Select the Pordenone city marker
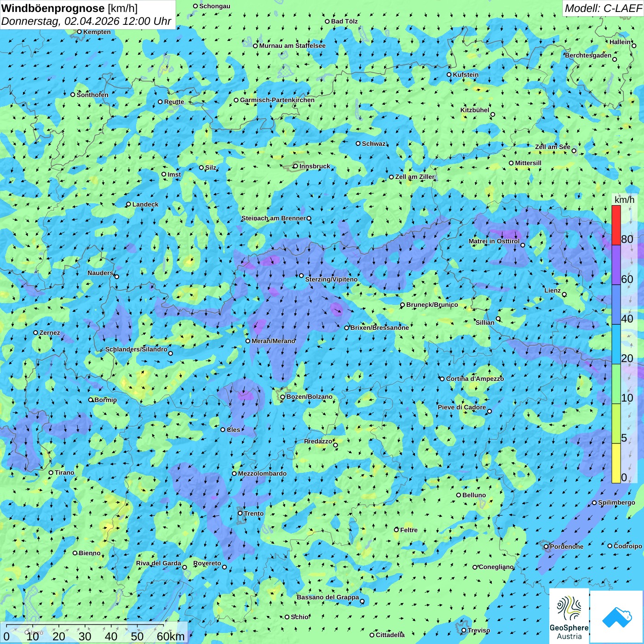 (x=546, y=546)
